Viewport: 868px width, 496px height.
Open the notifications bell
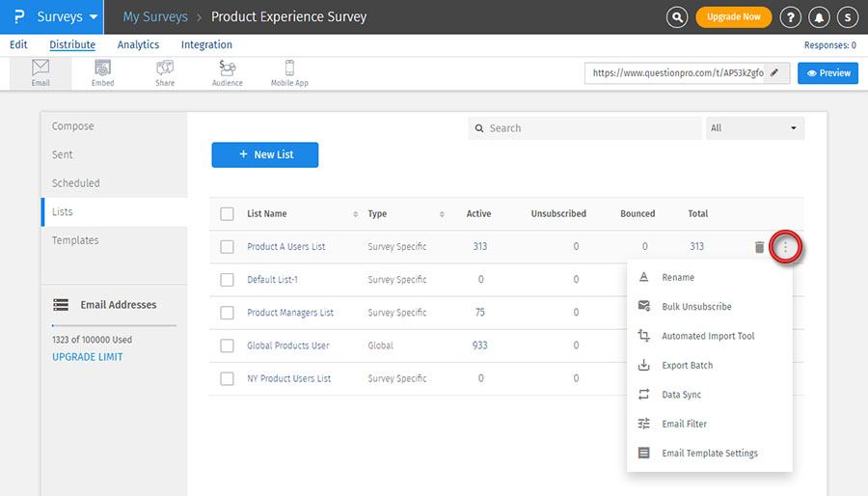click(x=819, y=17)
